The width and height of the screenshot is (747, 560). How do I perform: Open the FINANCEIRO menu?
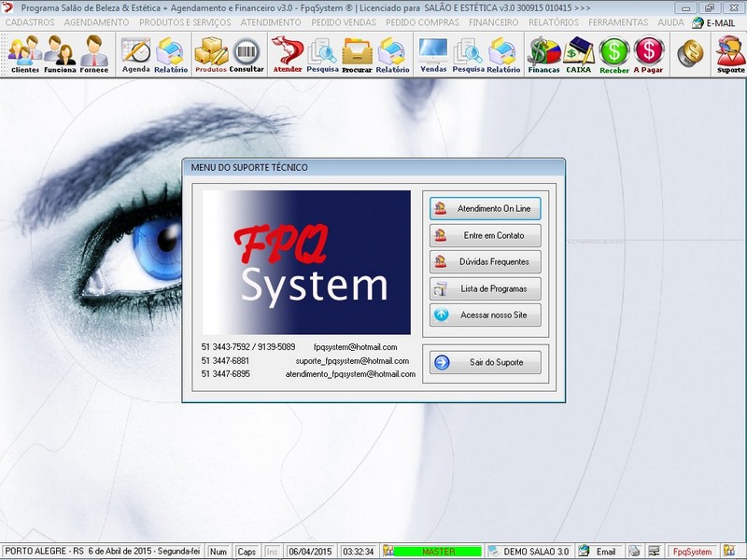[494, 22]
